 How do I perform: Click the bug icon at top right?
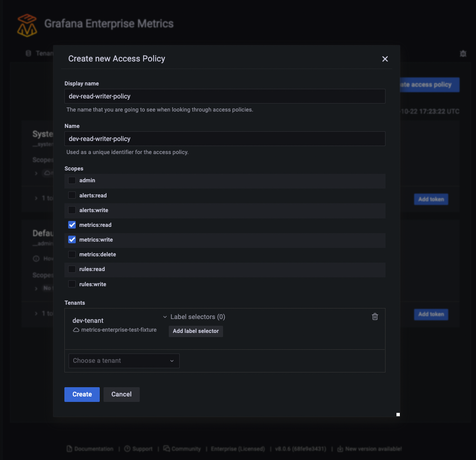click(463, 53)
